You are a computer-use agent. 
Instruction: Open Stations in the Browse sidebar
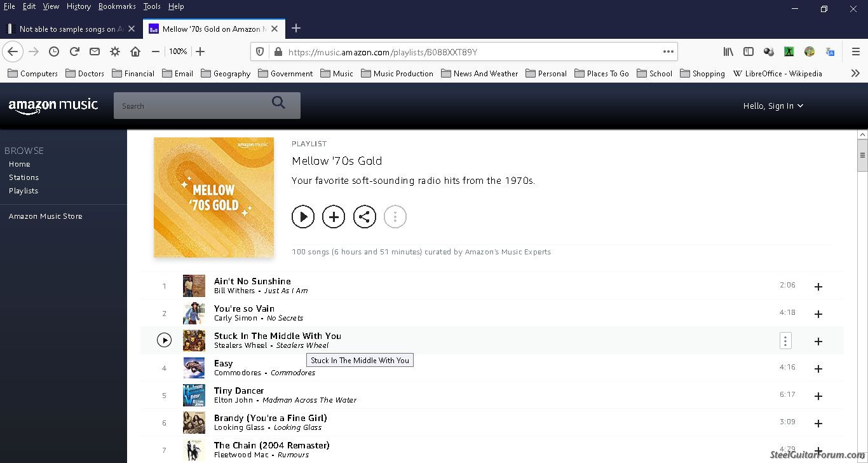[24, 177]
